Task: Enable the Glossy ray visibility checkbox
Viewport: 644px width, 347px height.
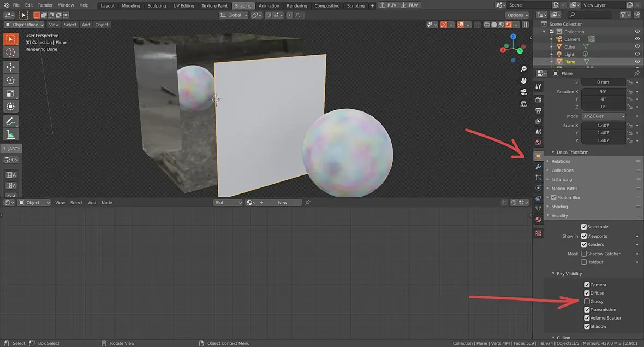Action: point(587,302)
